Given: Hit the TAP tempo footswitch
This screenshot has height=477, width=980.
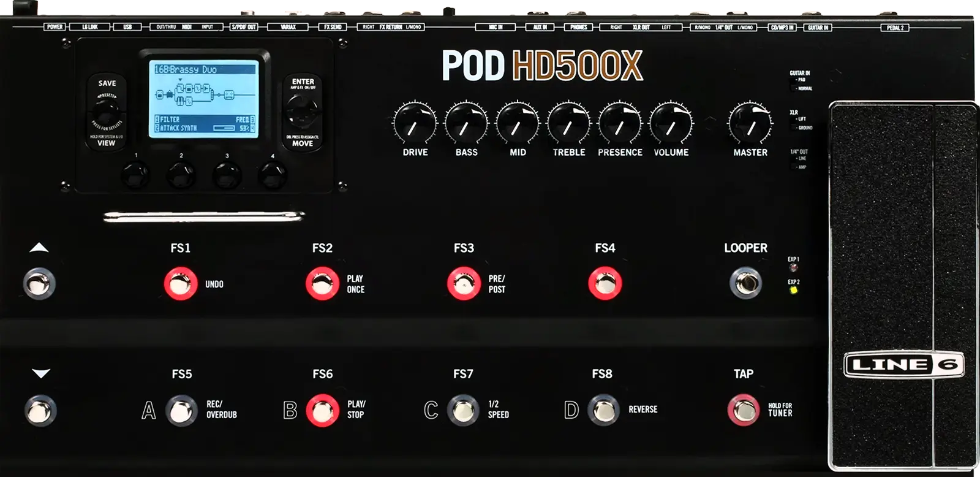Looking at the screenshot, I should tap(743, 410).
